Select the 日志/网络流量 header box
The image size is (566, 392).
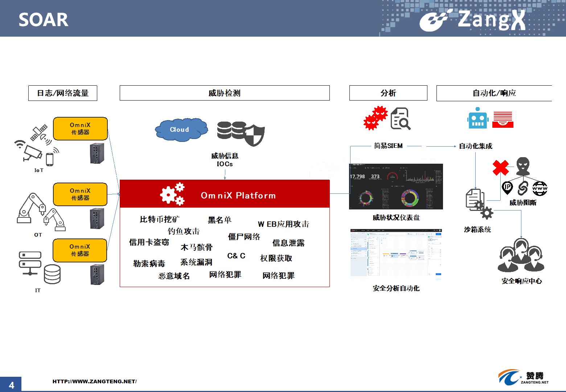point(63,93)
